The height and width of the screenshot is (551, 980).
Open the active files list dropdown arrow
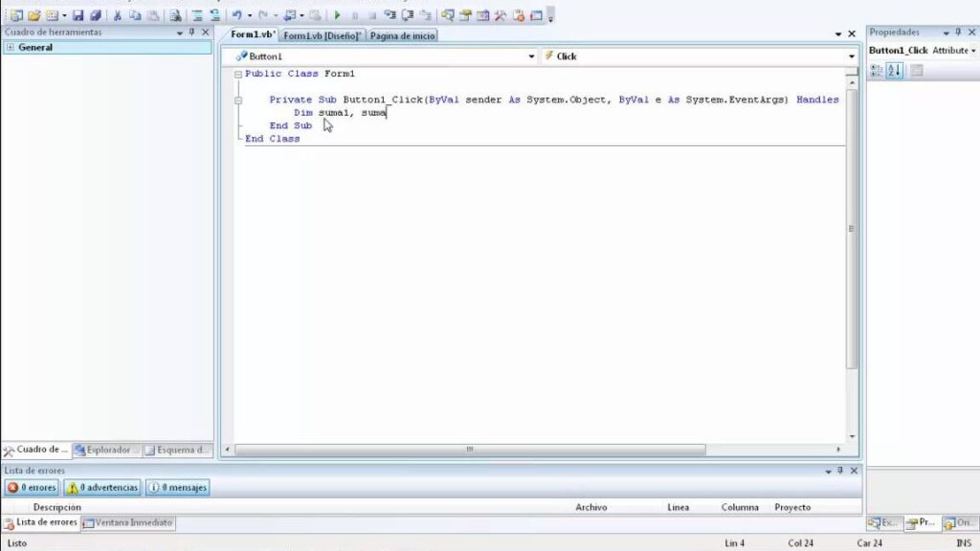[838, 33]
